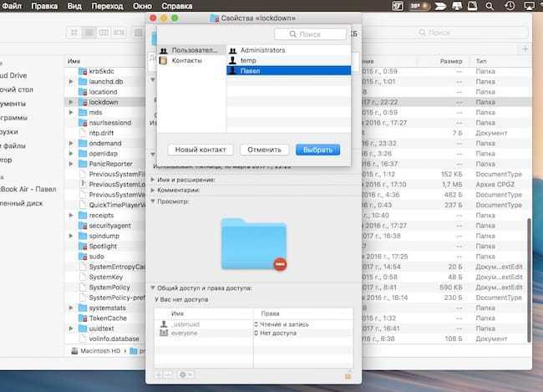This screenshot has width=543, height=392.
Task: Switch Finder to icon view
Action: coord(74,33)
